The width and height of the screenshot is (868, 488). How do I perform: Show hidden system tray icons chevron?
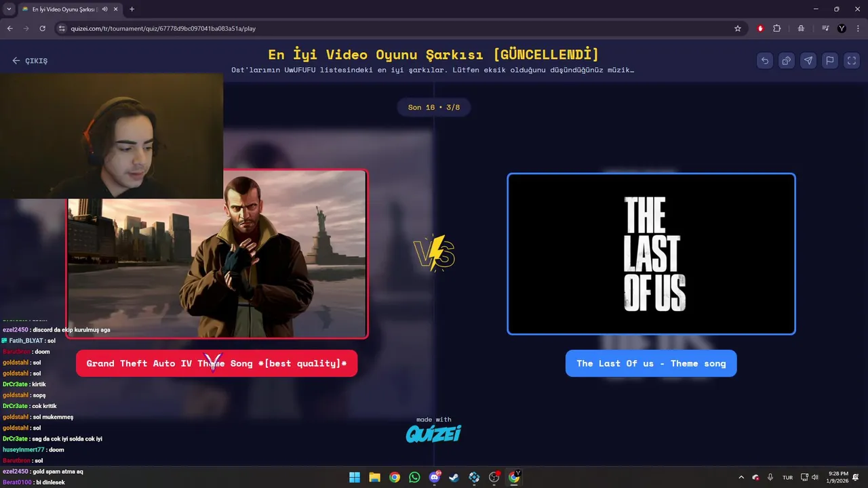point(741,477)
